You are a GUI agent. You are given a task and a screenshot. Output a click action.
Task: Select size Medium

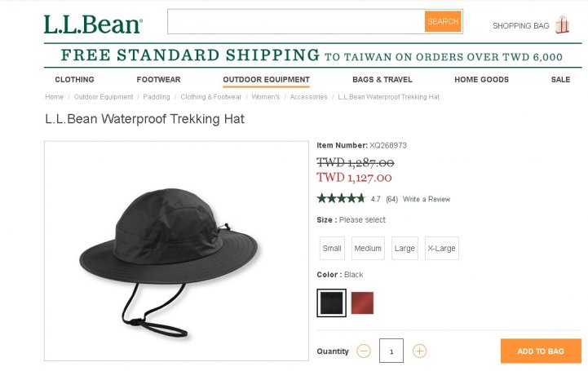pos(368,248)
